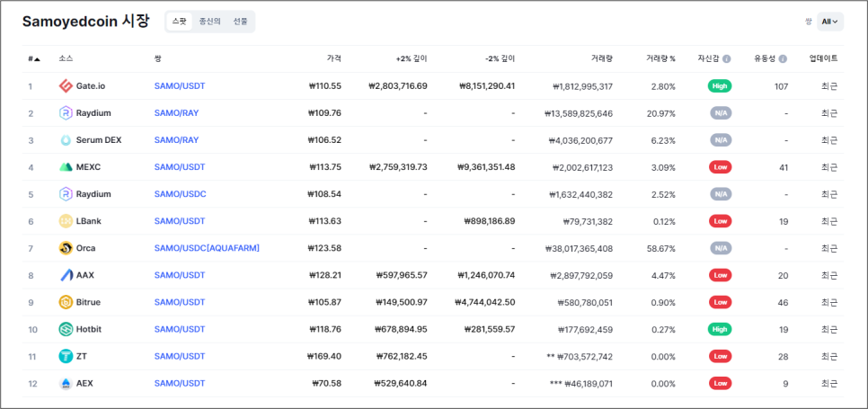The image size is (868, 409).
Task: Open SAMO/USDC[AQUAFARM] pair link
Action: [x=207, y=248]
